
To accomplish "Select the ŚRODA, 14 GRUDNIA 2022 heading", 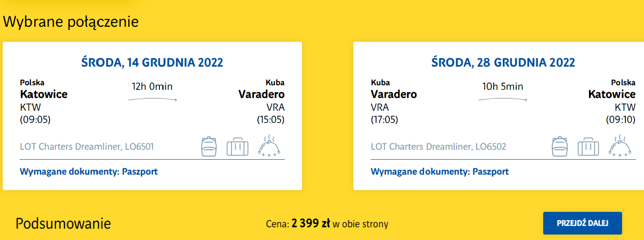I will (152, 63).
